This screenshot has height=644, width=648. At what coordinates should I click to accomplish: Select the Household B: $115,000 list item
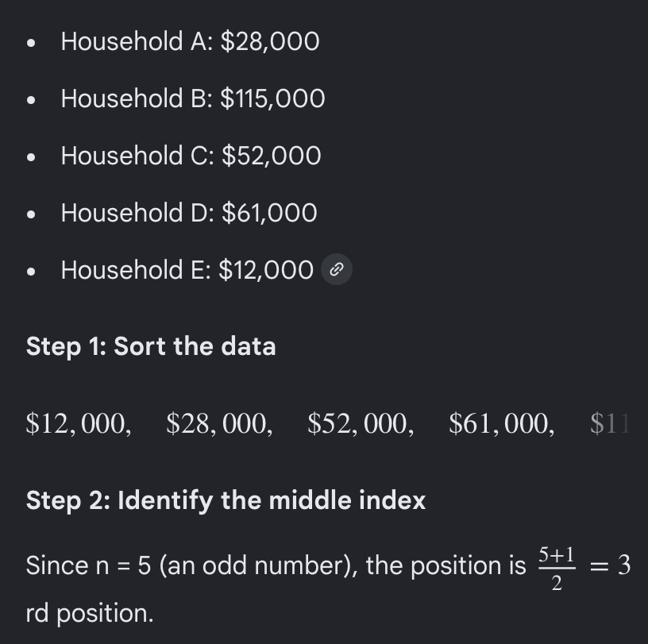[193, 98]
